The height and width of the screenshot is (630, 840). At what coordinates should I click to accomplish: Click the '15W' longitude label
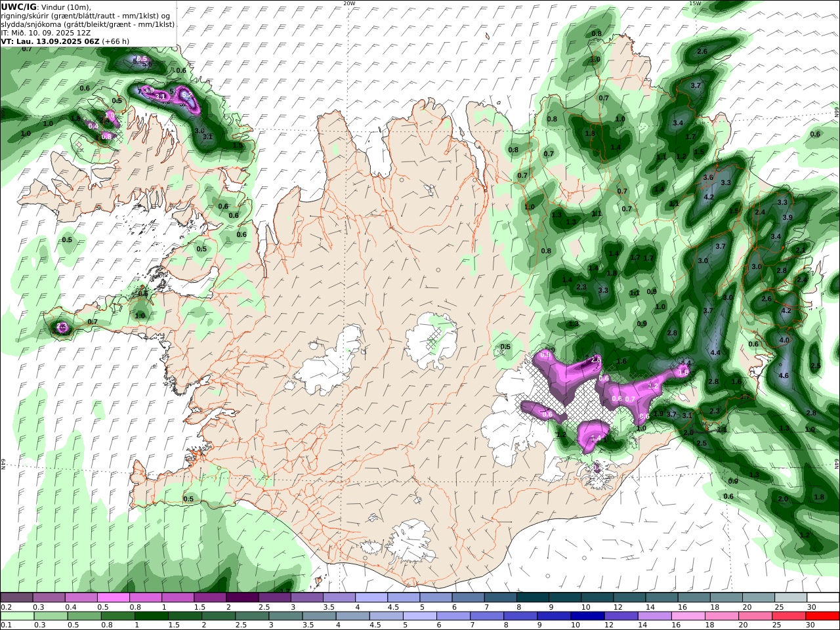point(696,3)
